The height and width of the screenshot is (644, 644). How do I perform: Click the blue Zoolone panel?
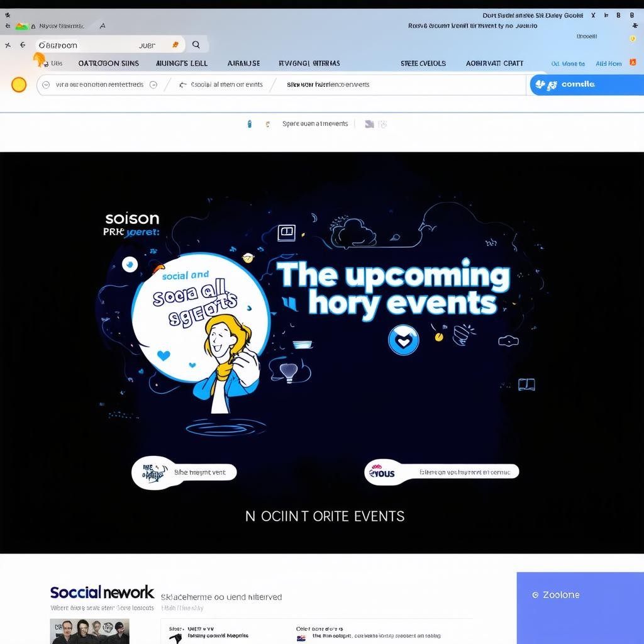pyautogui.click(x=580, y=608)
